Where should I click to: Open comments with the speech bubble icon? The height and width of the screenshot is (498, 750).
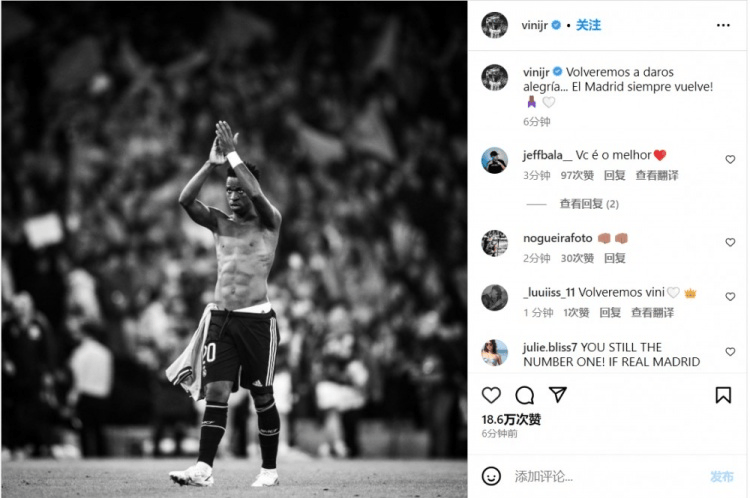524,395
